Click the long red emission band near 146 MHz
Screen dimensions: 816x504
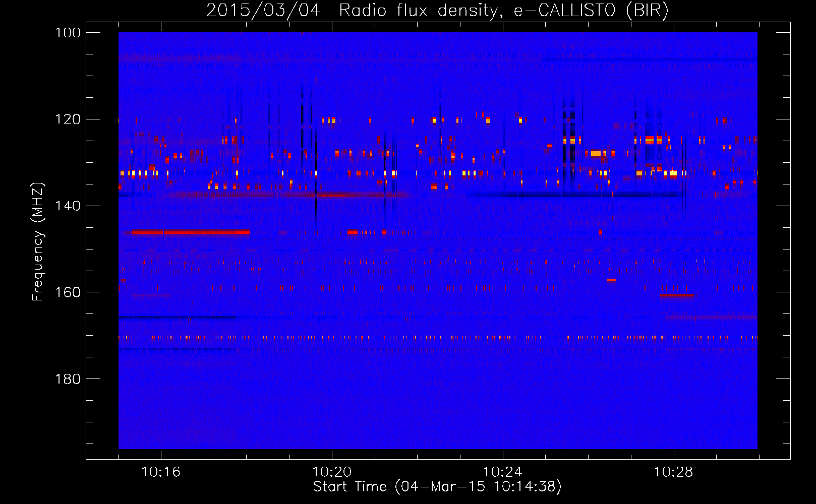click(191, 232)
